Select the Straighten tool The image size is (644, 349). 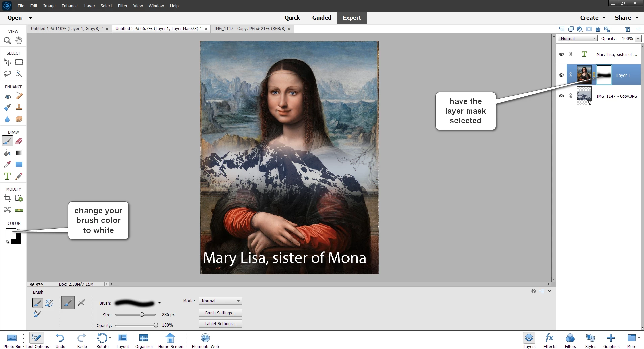(19, 210)
